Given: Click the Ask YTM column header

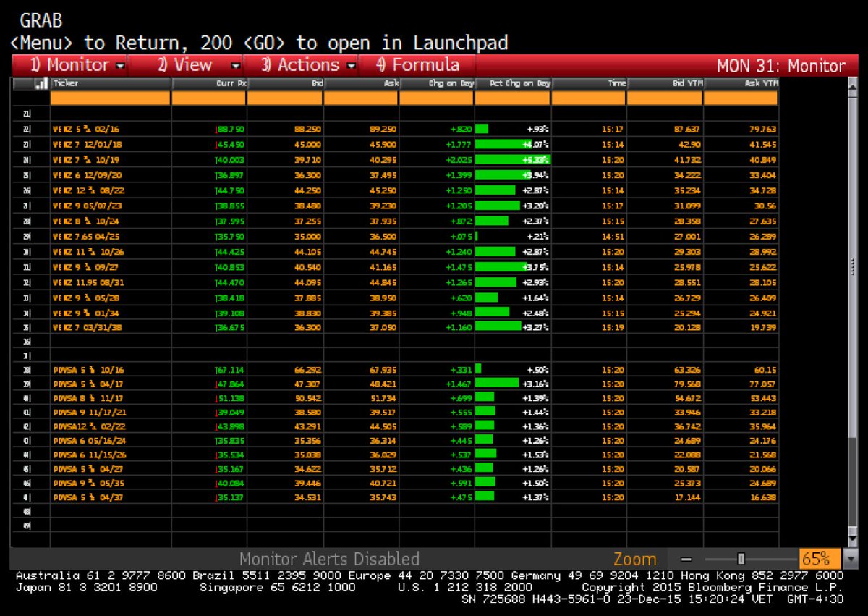Looking at the screenshot, I should coord(741,83).
